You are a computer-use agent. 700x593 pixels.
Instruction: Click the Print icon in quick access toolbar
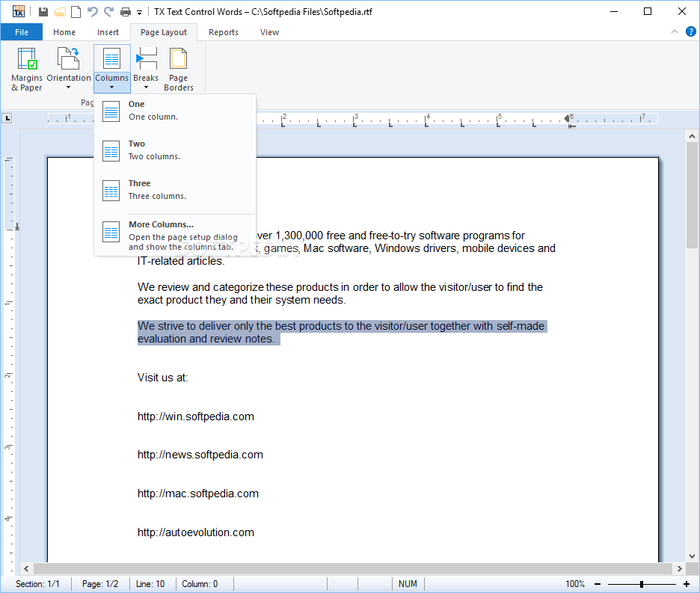tap(126, 12)
